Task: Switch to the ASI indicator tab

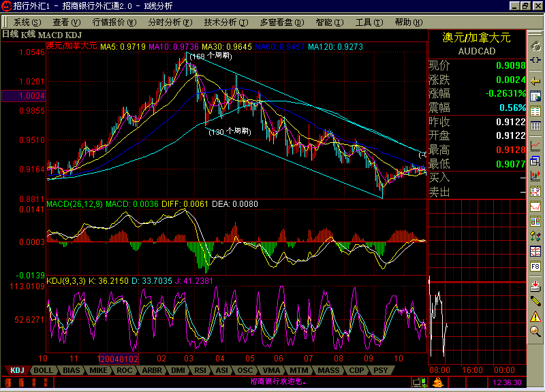Action: 222,370
